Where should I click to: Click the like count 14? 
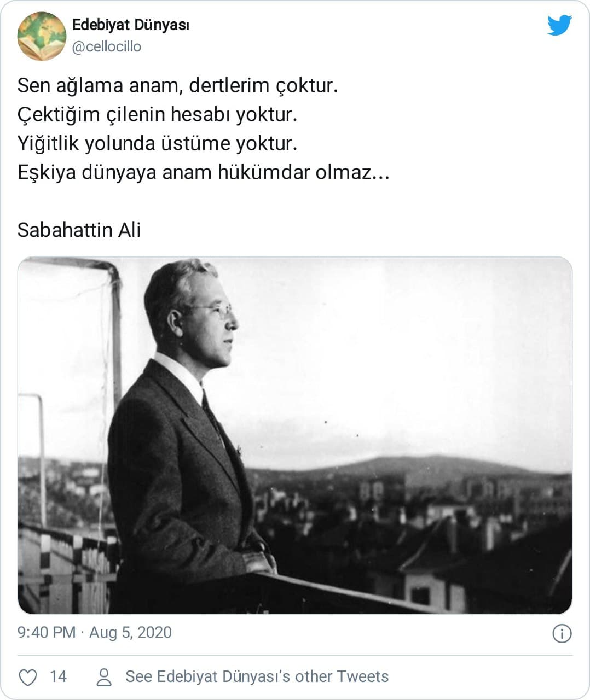pos(58,676)
